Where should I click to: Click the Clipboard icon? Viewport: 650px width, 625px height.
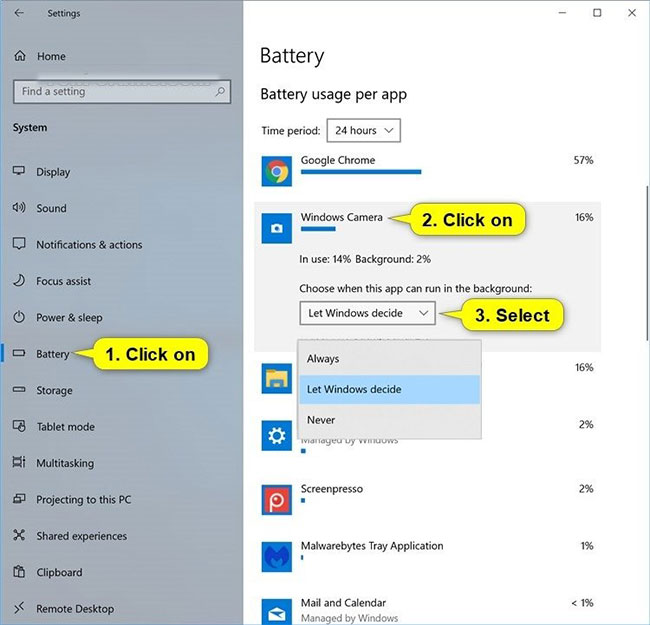[19, 572]
